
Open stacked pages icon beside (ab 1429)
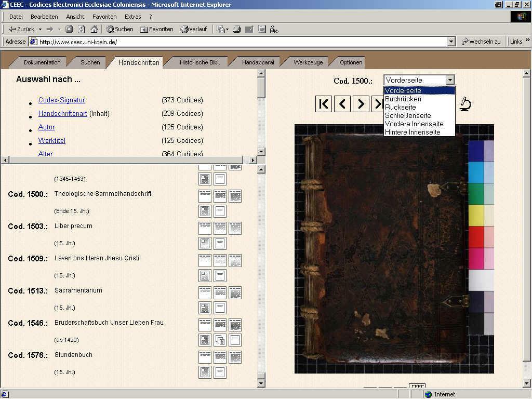pos(220,340)
